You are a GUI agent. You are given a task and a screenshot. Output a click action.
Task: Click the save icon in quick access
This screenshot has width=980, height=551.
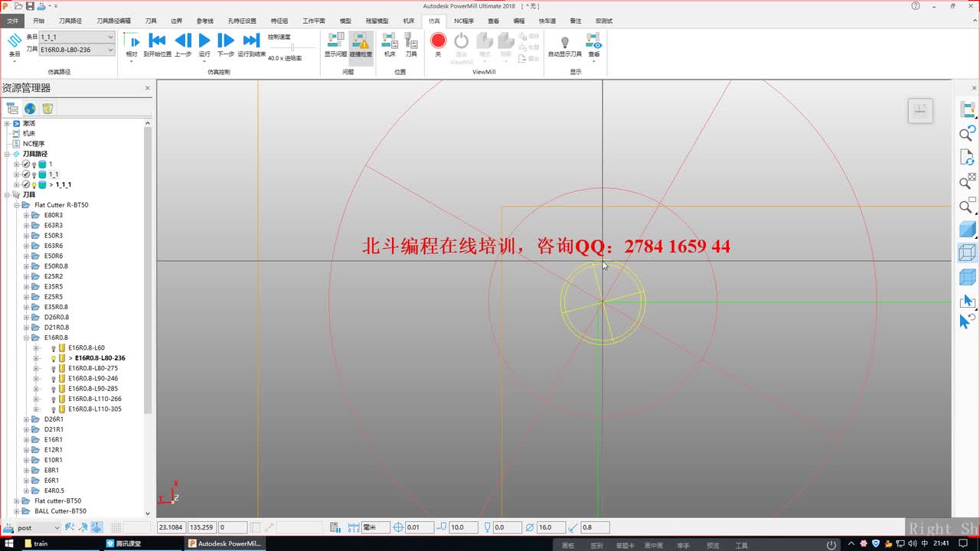[30, 5]
